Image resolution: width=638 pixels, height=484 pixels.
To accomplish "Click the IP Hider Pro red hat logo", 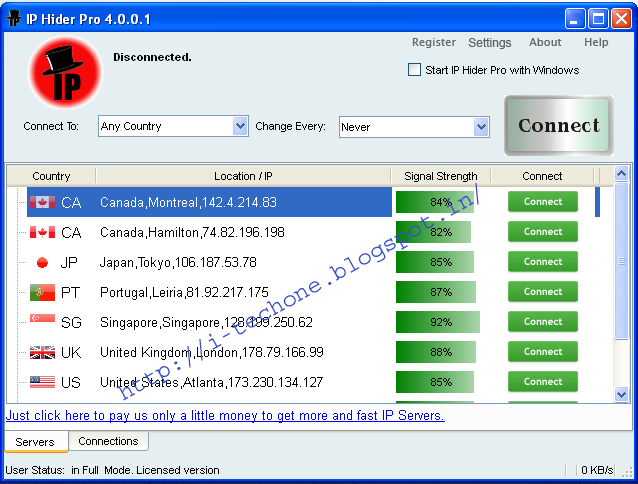I will (65, 73).
